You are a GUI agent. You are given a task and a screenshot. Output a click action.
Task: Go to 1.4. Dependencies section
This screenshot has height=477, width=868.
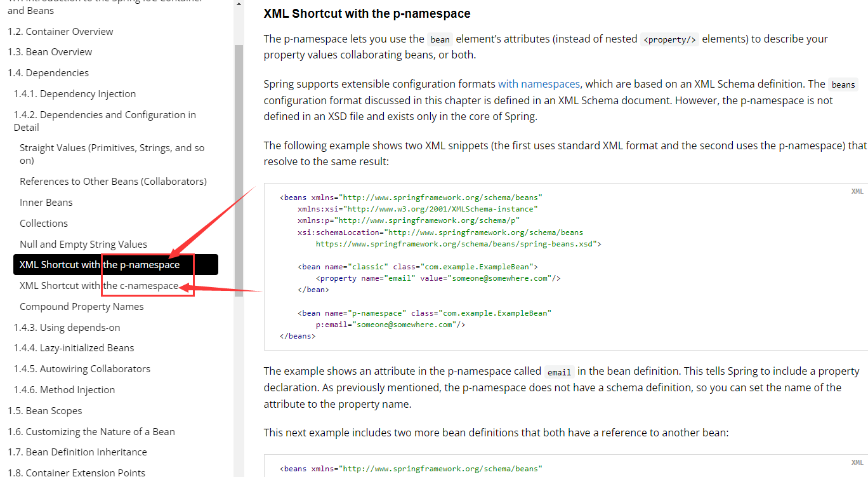coord(48,73)
